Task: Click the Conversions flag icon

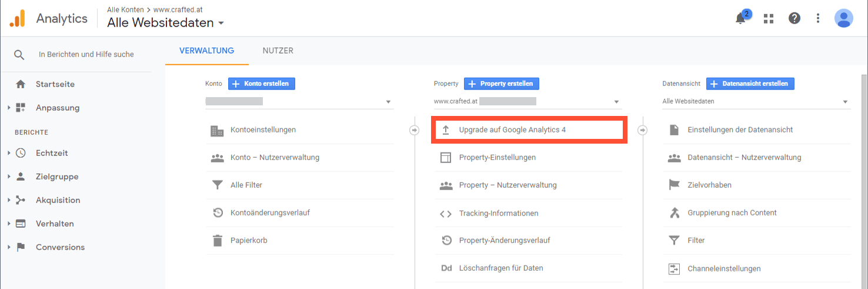Action: pos(21,247)
